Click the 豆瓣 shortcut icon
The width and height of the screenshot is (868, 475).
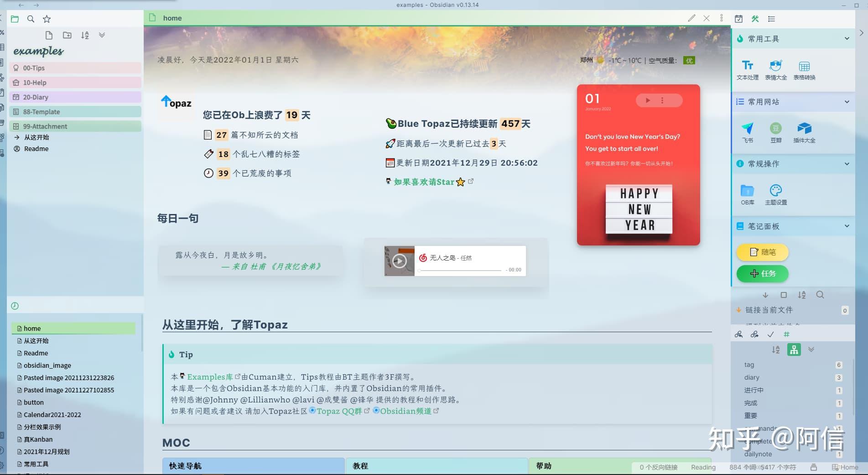click(x=776, y=132)
